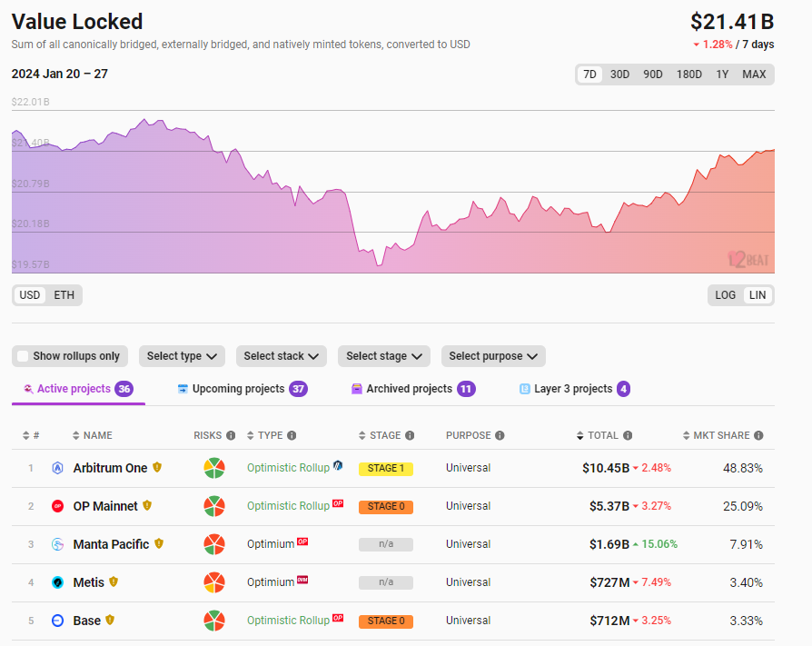
Task: Open the Select type dropdown
Action: 182,356
